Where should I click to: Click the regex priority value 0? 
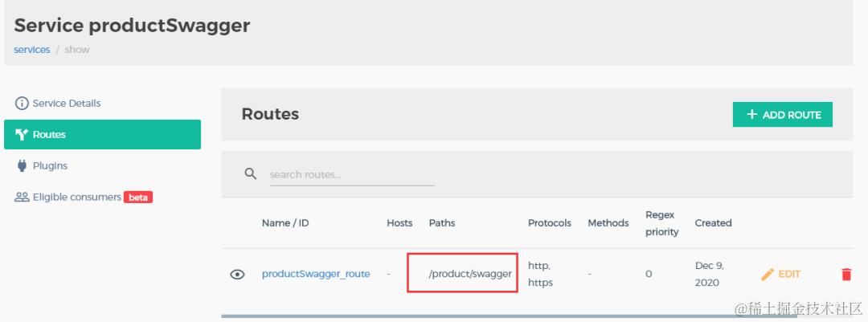[649, 274]
